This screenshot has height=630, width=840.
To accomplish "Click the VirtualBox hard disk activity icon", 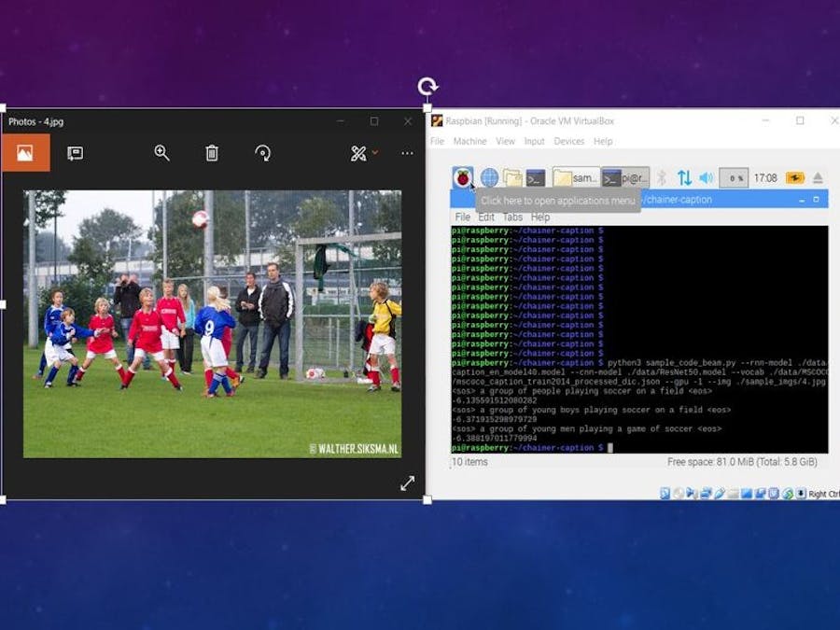I will (665, 494).
